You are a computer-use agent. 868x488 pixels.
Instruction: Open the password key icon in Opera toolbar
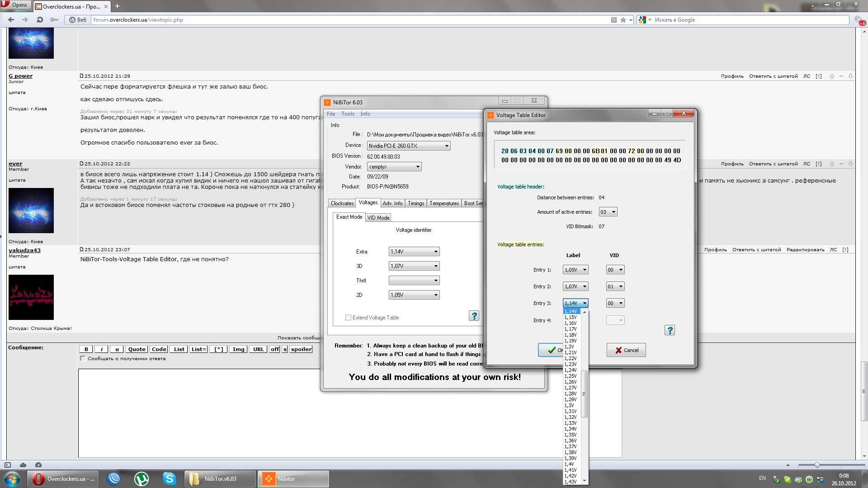[54, 19]
